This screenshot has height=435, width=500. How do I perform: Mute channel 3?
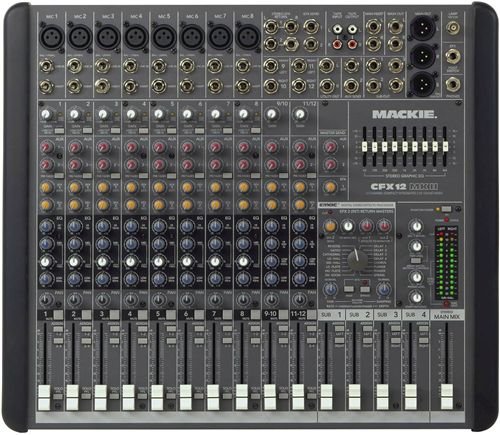[115, 314]
